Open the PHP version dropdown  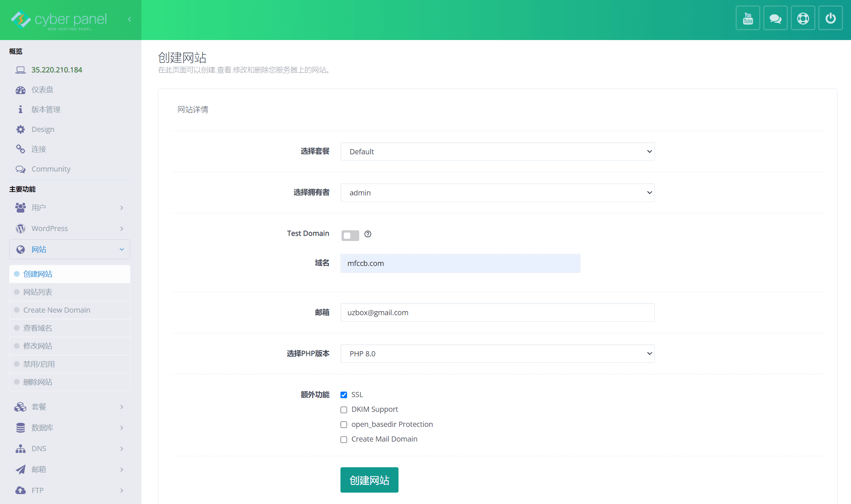coord(497,353)
